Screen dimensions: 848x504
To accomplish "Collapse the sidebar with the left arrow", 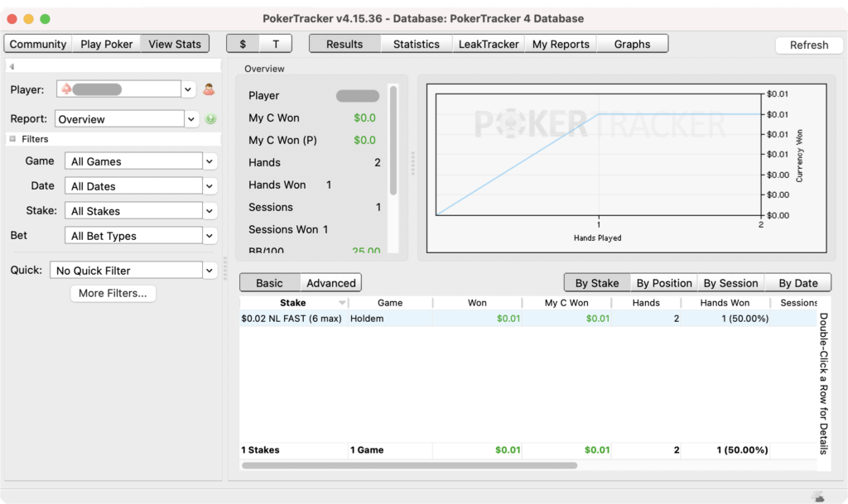I will [x=12, y=66].
